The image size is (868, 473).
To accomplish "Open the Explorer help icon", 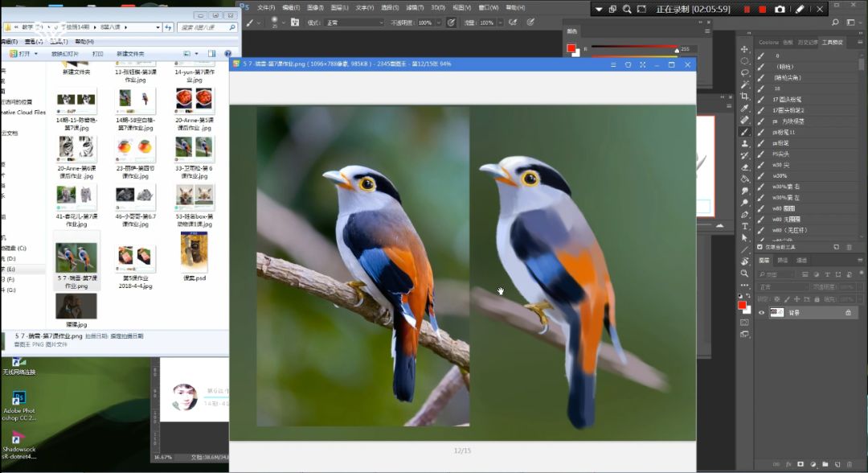I will 227,54.
